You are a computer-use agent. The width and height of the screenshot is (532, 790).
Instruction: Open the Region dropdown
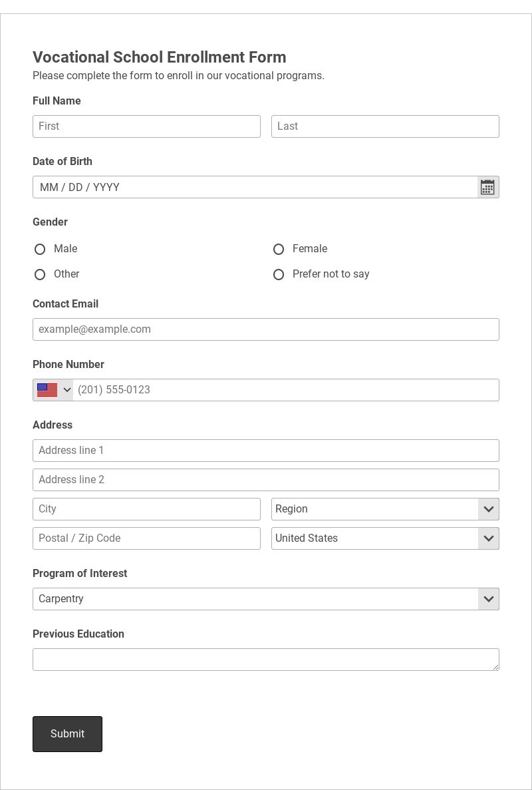point(385,509)
